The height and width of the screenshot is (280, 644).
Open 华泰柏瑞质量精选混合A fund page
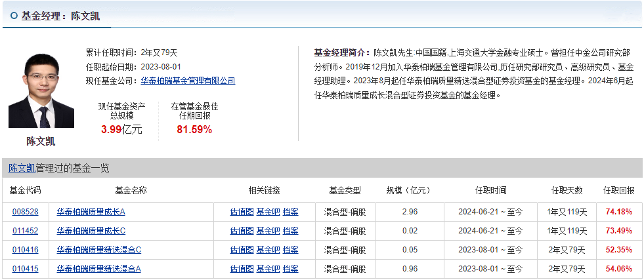tap(98, 269)
